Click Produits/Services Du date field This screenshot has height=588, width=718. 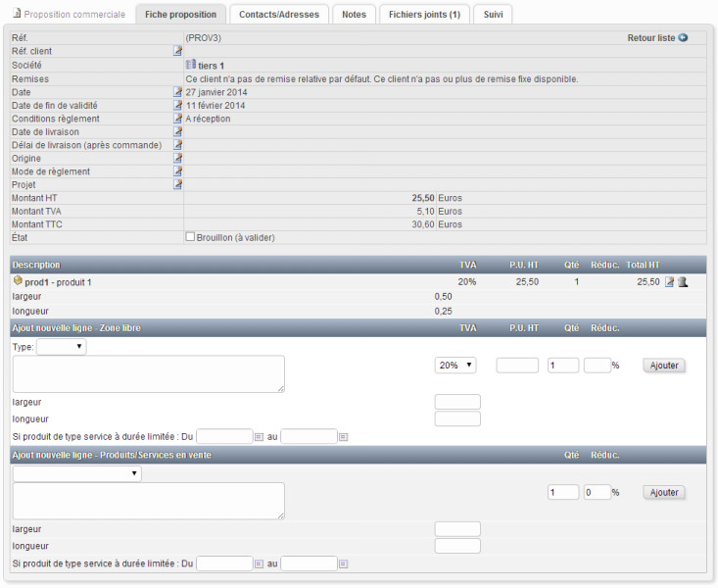click(224, 563)
